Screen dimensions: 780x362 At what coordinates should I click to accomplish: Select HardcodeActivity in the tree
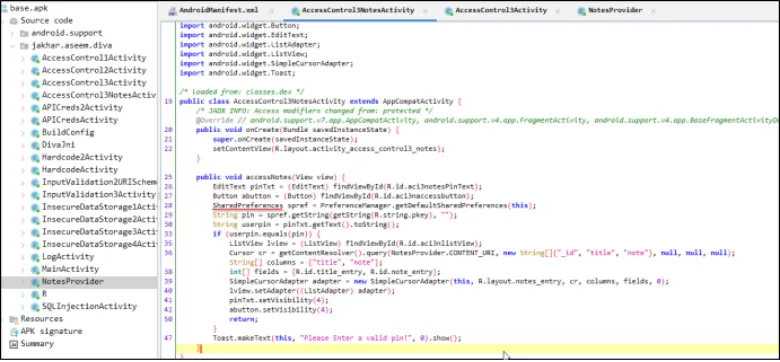pos(80,170)
